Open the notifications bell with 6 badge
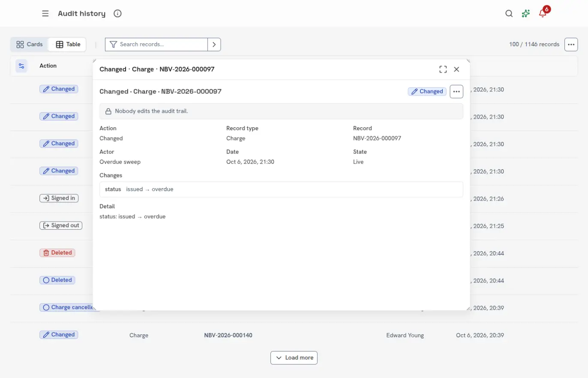Viewport: 588px width, 378px height. tap(543, 13)
